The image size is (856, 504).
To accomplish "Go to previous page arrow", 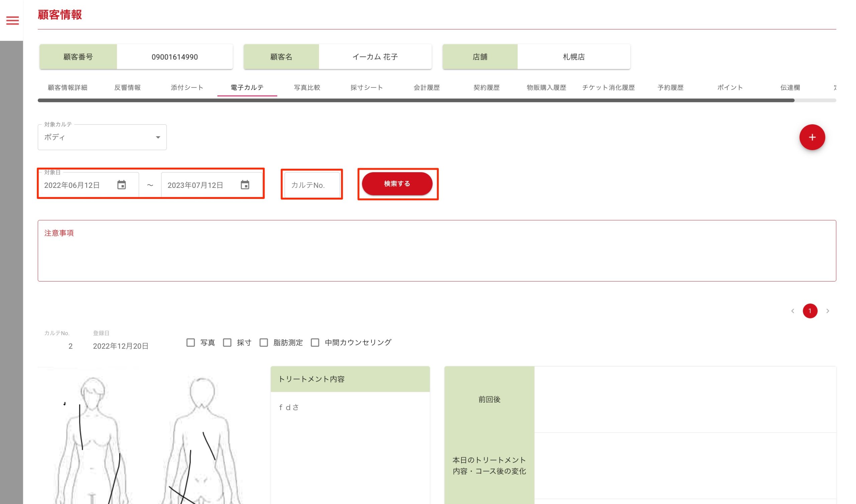I will click(792, 311).
